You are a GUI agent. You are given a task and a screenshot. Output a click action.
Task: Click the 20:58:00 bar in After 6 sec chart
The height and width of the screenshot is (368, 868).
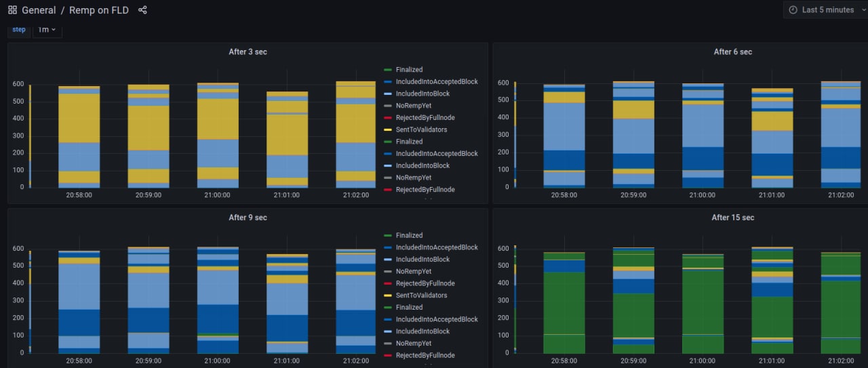click(x=564, y=136)
